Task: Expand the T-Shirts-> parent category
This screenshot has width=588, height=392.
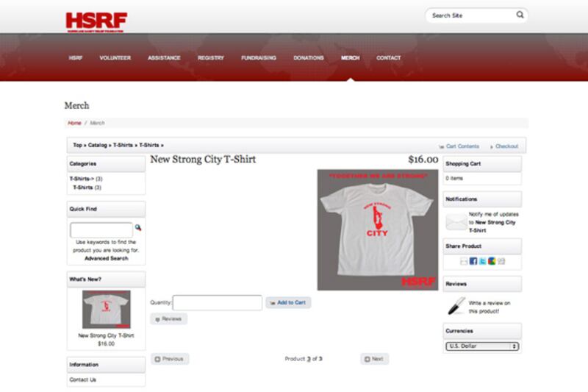Action: click(81, 179)
